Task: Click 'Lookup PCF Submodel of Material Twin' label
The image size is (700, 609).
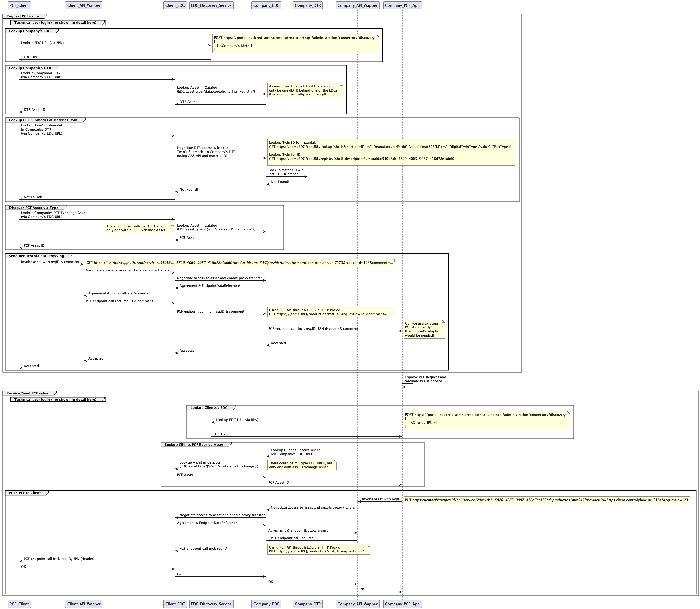Action: pos(43,120)
